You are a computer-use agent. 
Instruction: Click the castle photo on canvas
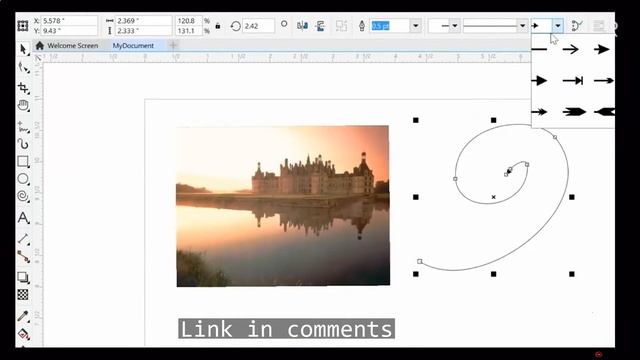(283, 206)
